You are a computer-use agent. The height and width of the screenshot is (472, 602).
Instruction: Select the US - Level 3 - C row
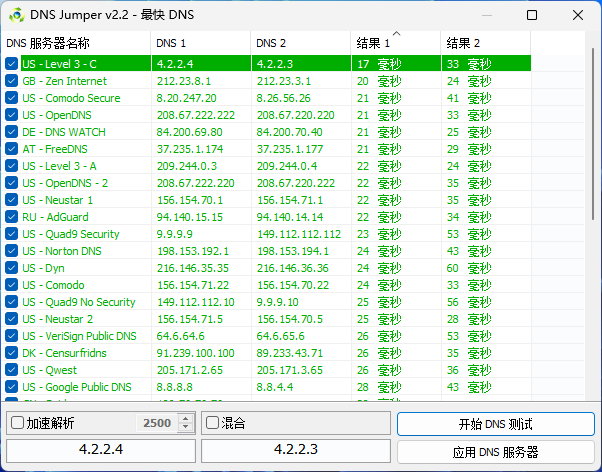point(268,64)
